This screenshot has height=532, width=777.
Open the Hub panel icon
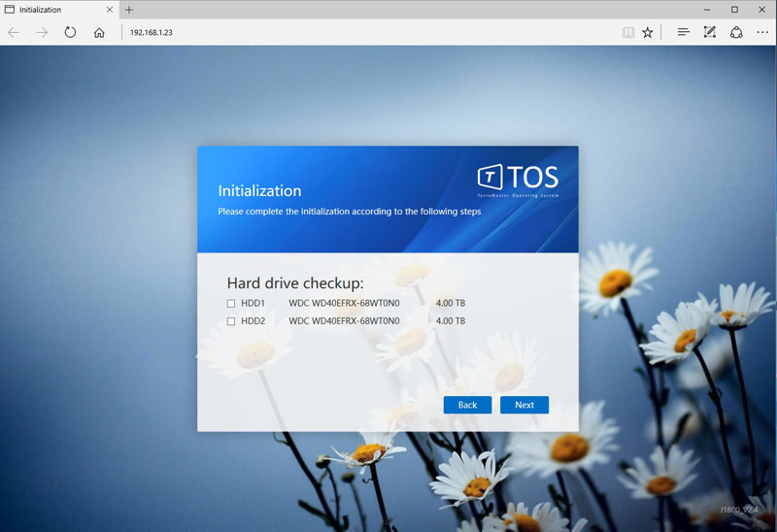click(x=684, y=32)
